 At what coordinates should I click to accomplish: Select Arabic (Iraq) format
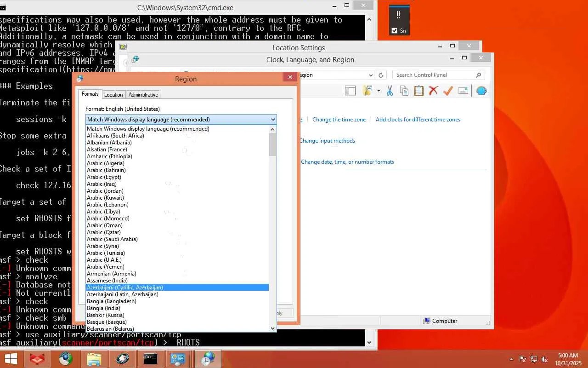177,184
